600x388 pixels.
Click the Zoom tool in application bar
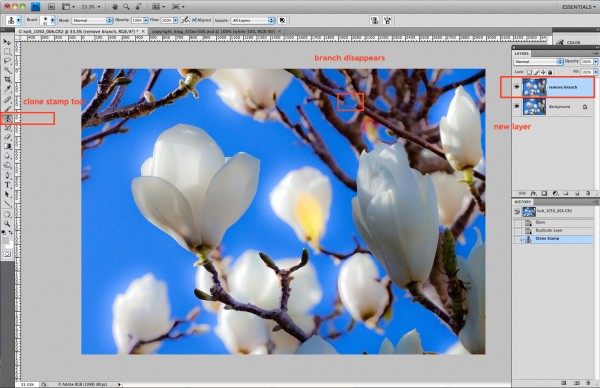pyautogui.click(x=126, y=7)
